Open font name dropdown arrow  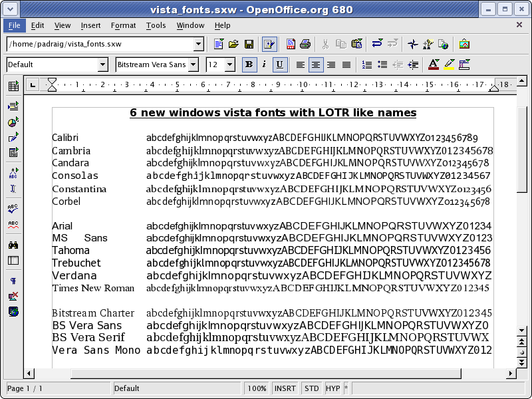[194, 65]
